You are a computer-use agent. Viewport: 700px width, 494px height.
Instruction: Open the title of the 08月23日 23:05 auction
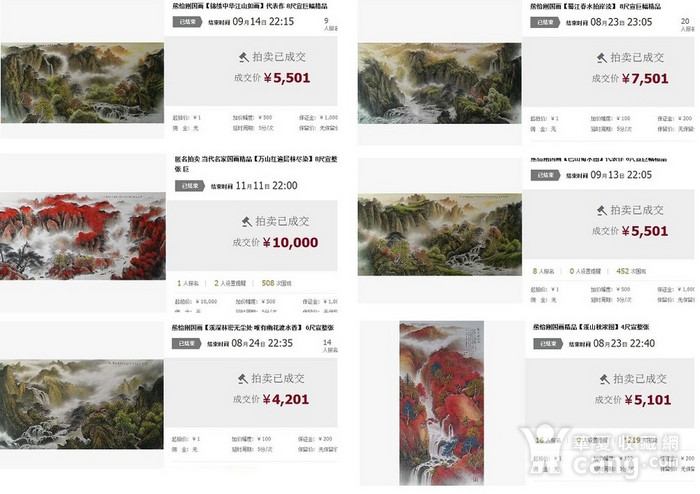click(x=596, y=7)
